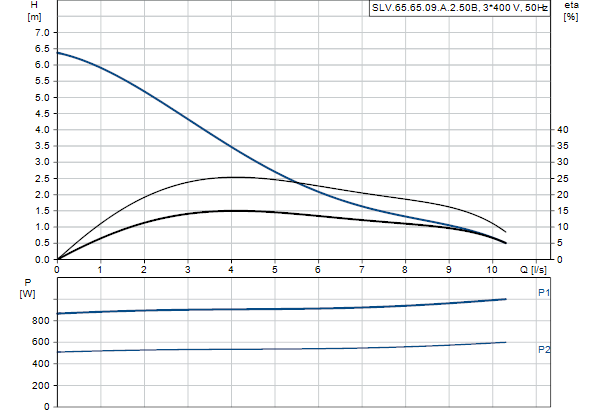Click the 200 value on power axis

(41, 385)
